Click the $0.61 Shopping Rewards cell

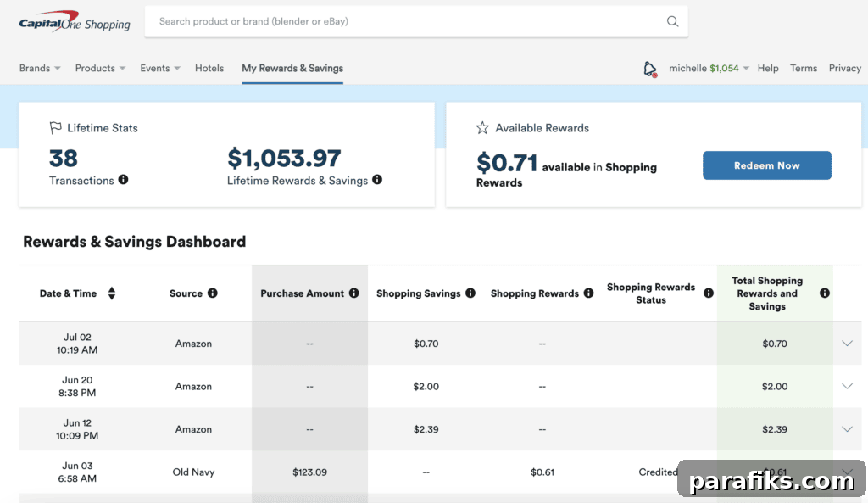(x=542, y=472)
